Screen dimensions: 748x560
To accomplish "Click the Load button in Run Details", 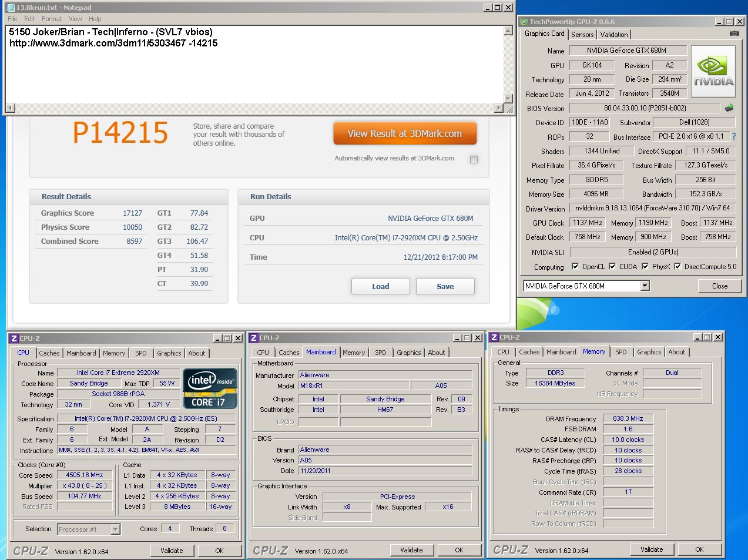I will [381, 286].
